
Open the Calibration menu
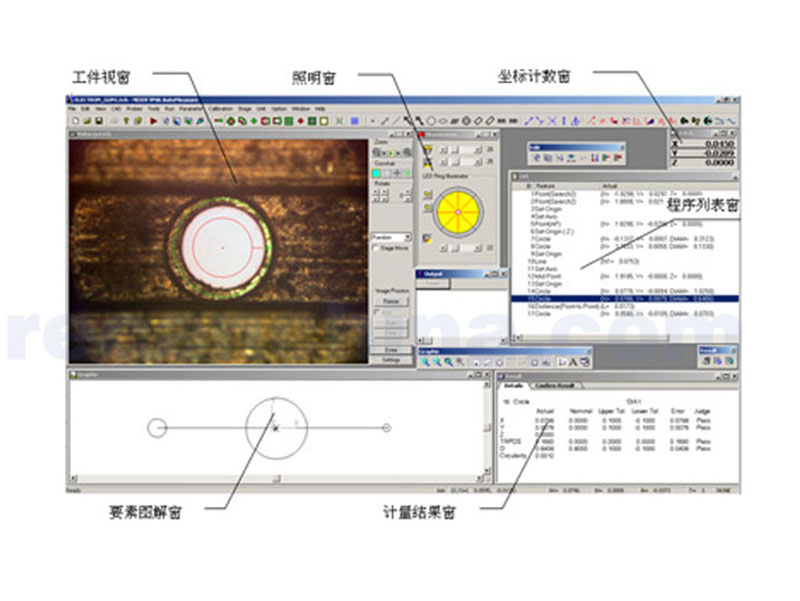pyautogui.click(x=221, y=109)
